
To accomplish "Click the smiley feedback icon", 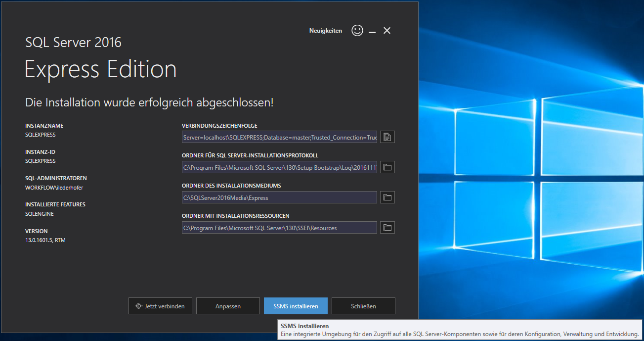I will pyautogui.click(x=357, y=31).
